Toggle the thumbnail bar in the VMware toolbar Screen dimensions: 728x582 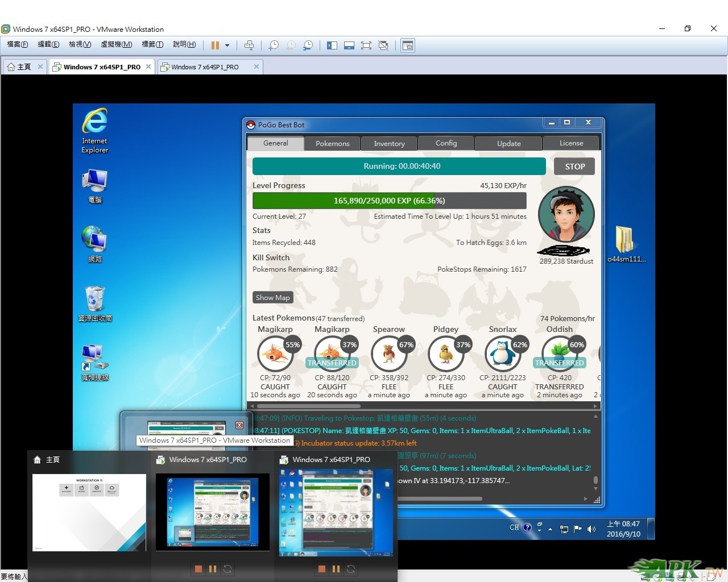[x=349, y=45]
